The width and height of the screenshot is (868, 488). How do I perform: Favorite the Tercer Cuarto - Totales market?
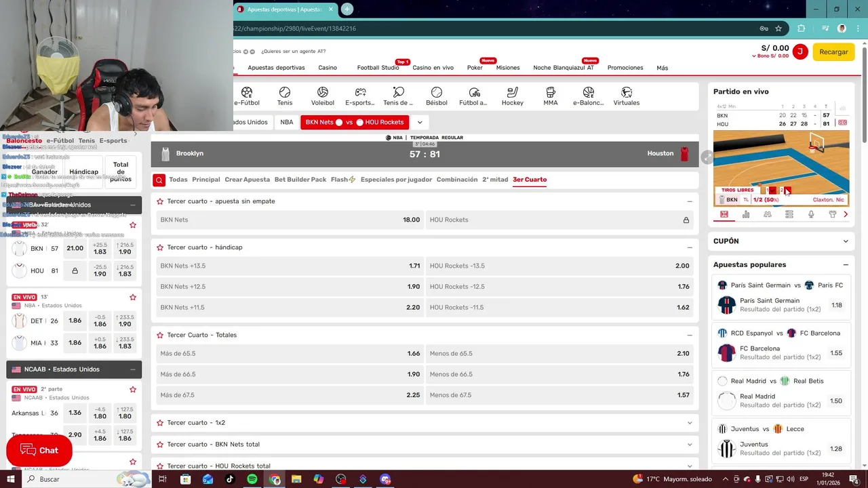point(160,335)
